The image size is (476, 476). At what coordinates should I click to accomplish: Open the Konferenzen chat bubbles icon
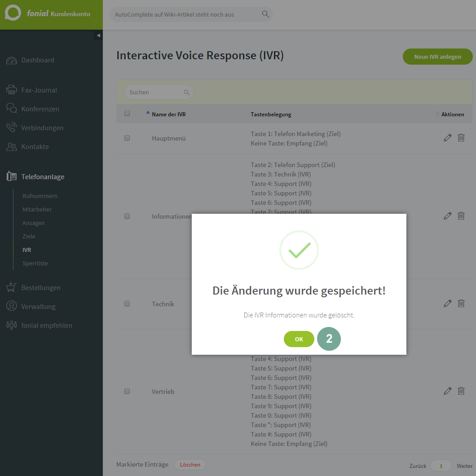pos(12,108)
